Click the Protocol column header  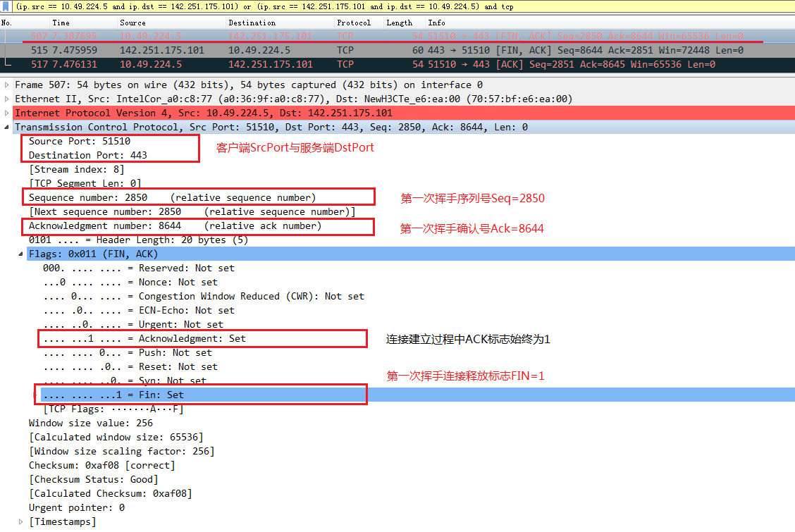(353, 23)
